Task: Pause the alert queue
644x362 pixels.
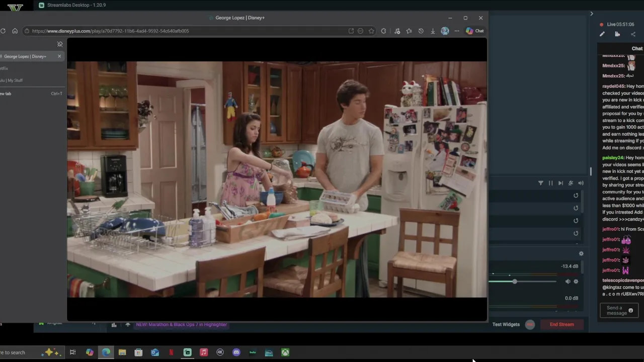Action: point(550,184)
